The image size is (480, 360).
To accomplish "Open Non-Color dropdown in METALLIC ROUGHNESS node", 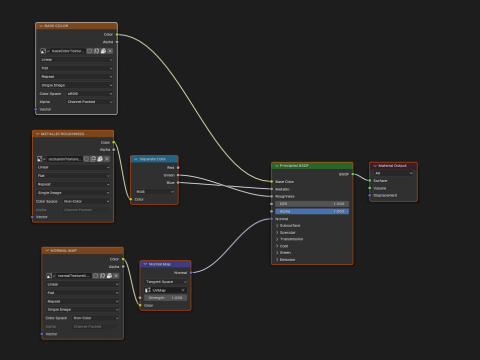I will point(86,201).
